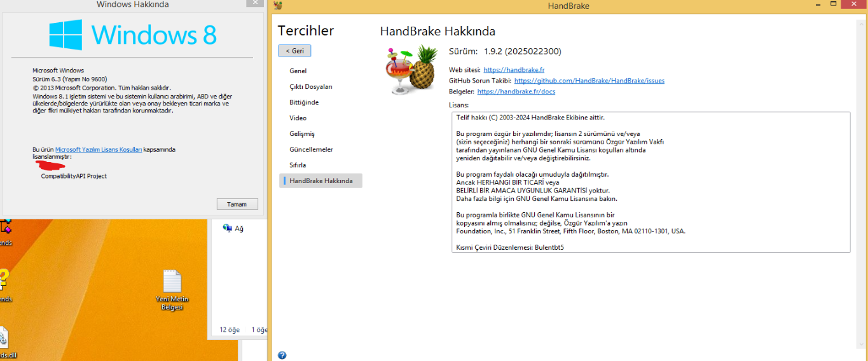This screenshot has height=361, width=868.
Task: Go back with the Geri button
Action: (x=294, y=51)
